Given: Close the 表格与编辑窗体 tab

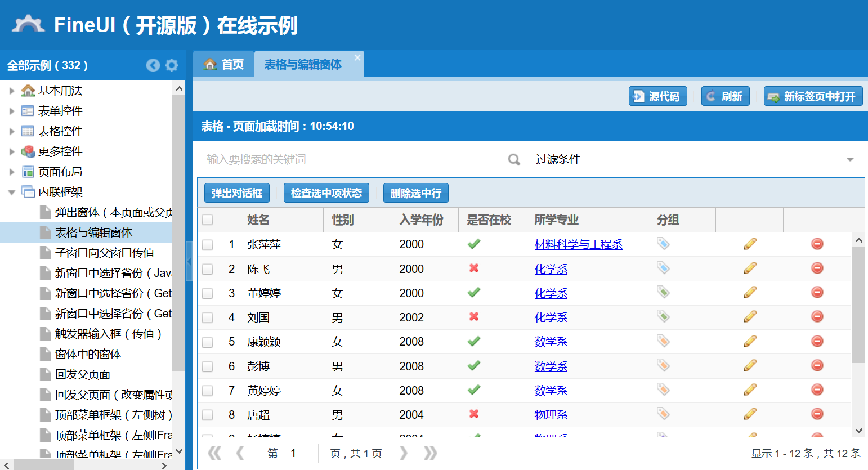Looking at the screenshot, I should 357,57.
